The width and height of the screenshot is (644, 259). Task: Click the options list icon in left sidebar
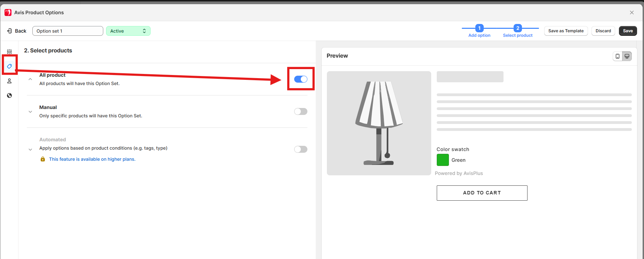[x=9, y=52]
